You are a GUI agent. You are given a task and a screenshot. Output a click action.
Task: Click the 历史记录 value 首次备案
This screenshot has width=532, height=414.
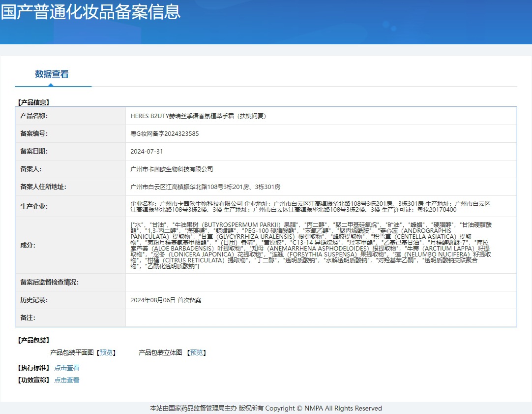166,300
